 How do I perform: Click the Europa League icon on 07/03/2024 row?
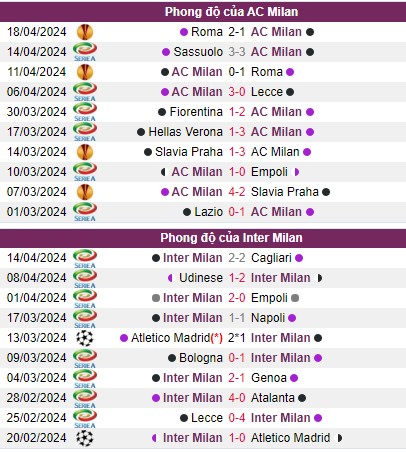click(85, 192)
